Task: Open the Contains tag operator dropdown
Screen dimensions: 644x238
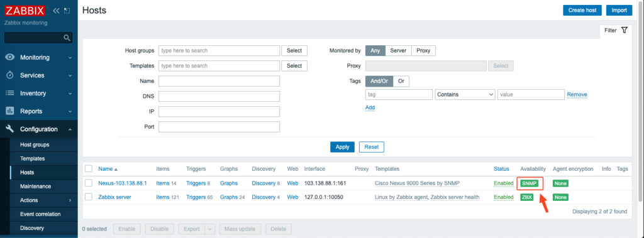Action: (465, 94)
